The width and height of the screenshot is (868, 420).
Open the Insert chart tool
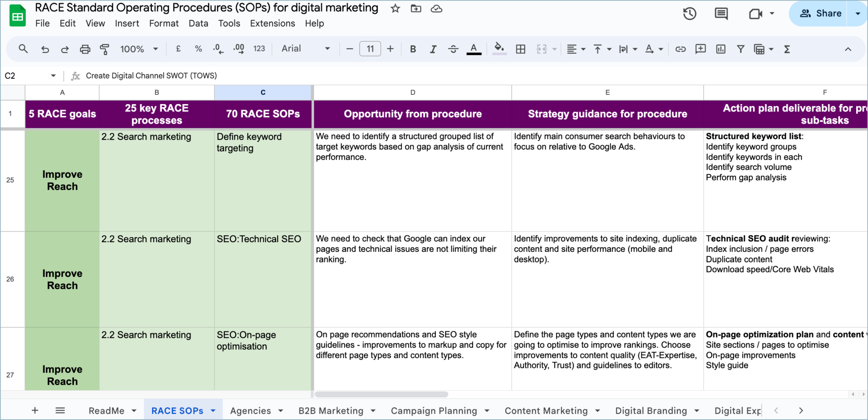coord(721,49)
